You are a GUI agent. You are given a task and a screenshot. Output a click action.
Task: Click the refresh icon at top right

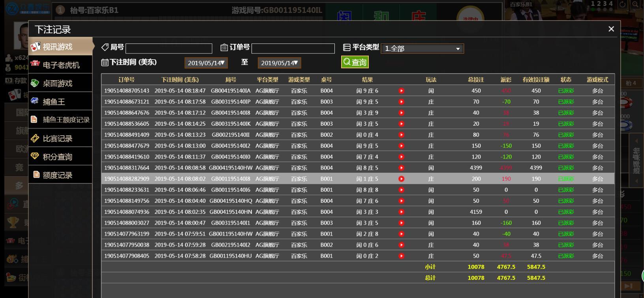pyautogui.click(x=623, y=4)
